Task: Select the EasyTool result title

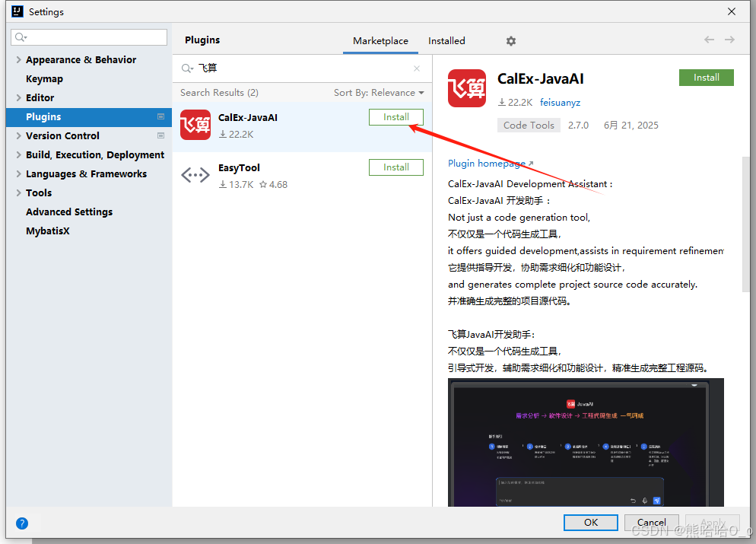Action: [239, 168]
